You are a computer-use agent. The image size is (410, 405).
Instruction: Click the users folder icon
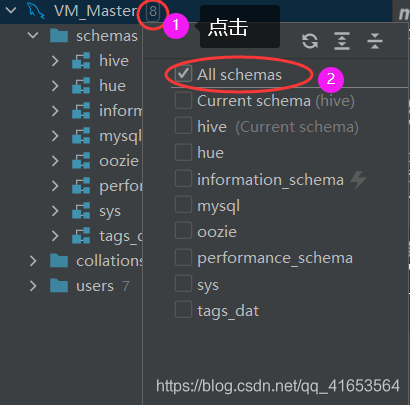click(x=59, y=286)
